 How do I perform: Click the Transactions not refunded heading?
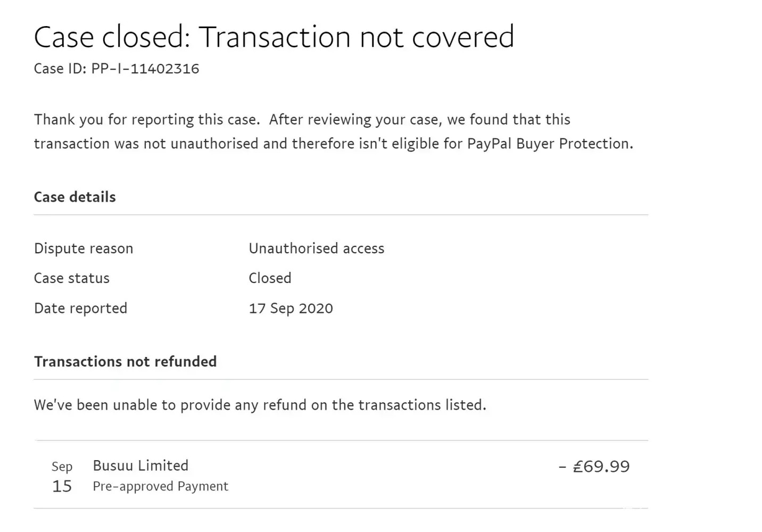click(x=125, y=361)
